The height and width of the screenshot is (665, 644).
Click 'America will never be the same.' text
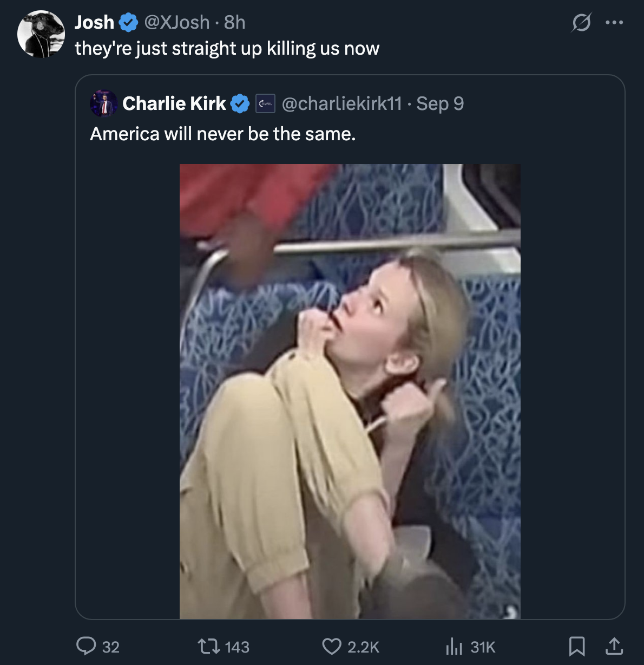click(x=223, y=134)
